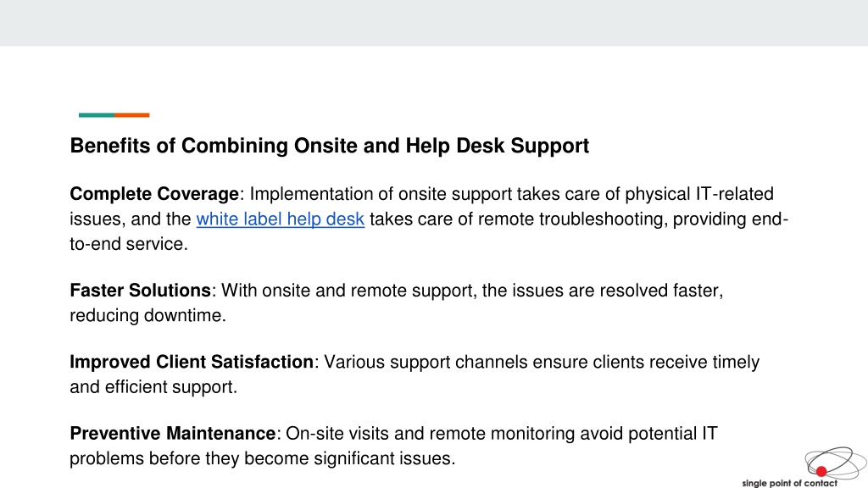Select the bold 'Preventive Maintenance' heading

(173, 433)
